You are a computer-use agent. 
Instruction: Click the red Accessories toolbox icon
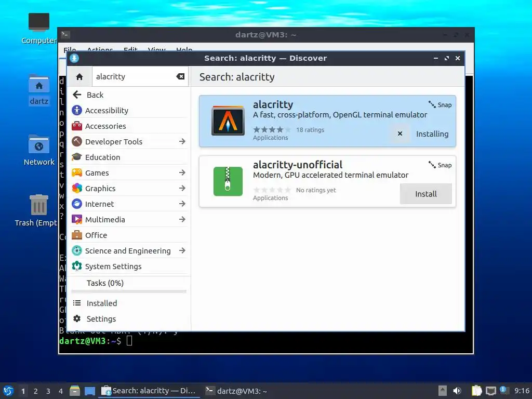[77, 126]
